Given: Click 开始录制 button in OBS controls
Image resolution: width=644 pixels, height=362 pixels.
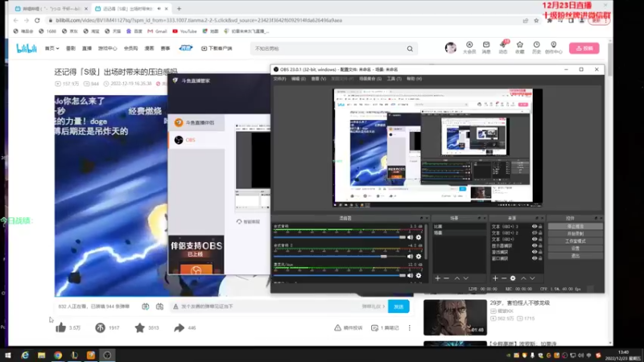Looking at the screenshot, I should [576, 234].
